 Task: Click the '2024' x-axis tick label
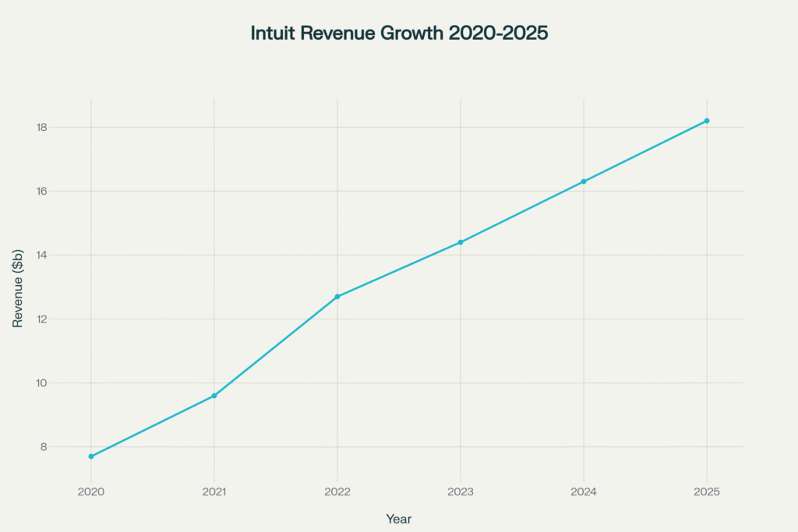pos(584,491)
